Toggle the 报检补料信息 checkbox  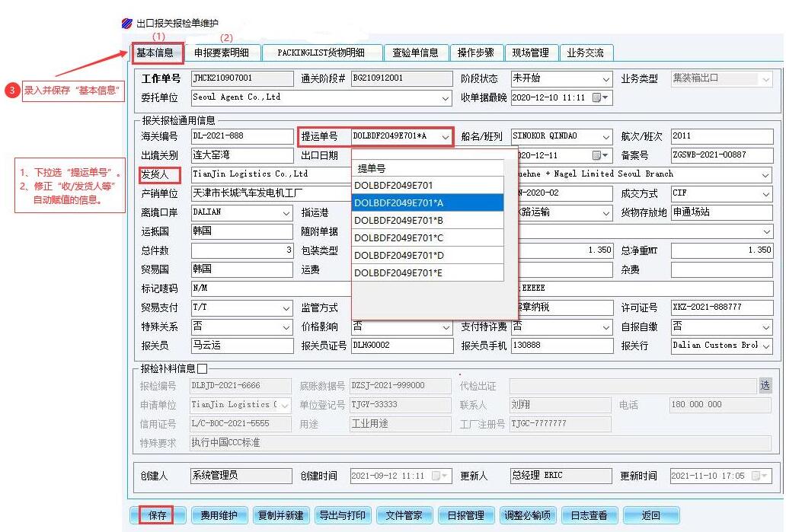pyautogui.click(x=202, y=368)
